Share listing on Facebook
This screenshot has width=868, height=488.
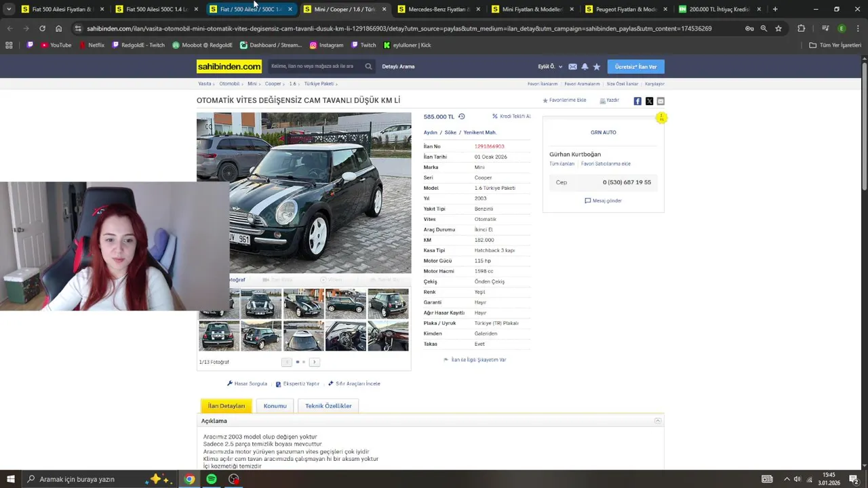click(637, 101)
